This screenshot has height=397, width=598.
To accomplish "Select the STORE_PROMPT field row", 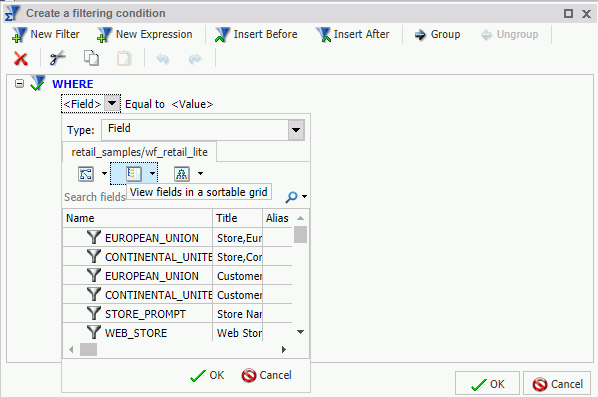I will 177,314.
